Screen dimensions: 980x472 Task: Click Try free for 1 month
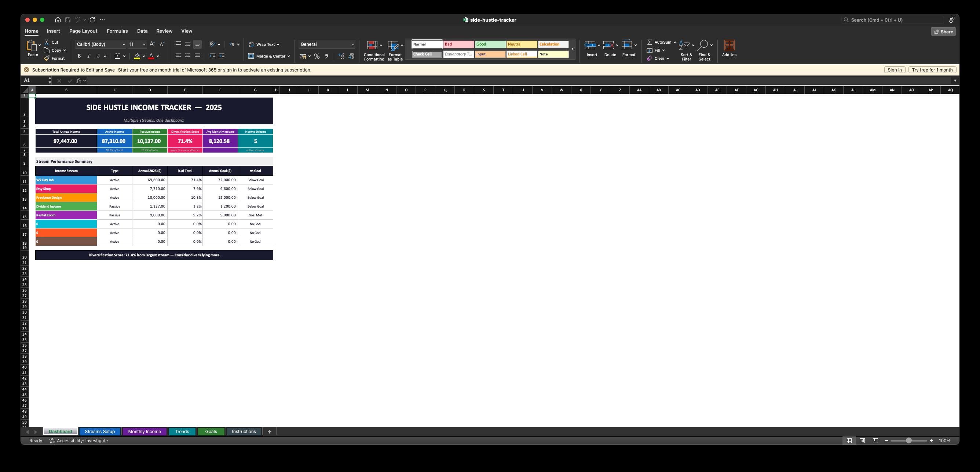pos(932,70)
